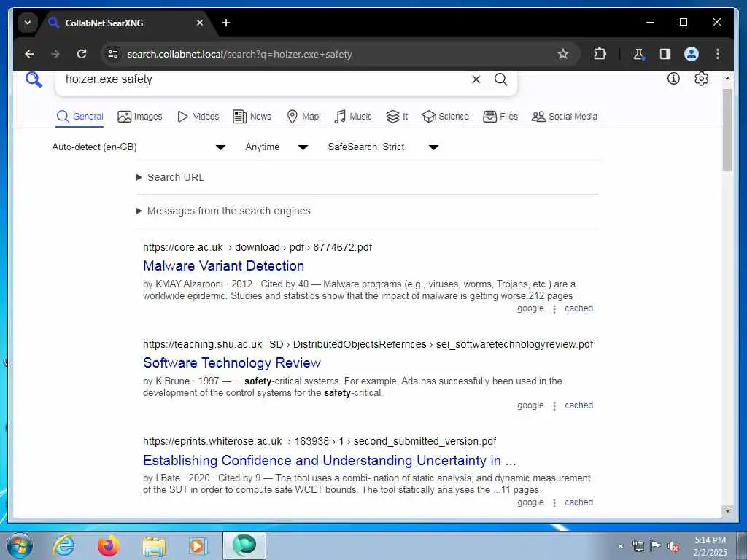
Task: Open more options dots for Malware Variant Detection
Action: click(554, 309)
